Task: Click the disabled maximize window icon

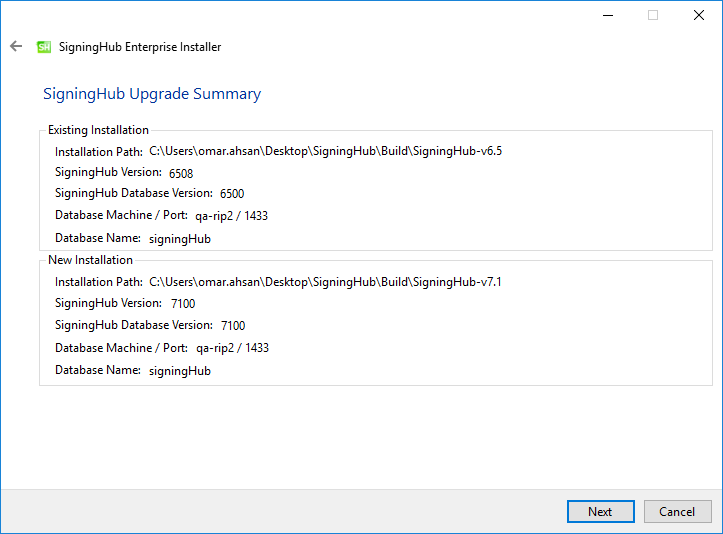Action: 652,15
